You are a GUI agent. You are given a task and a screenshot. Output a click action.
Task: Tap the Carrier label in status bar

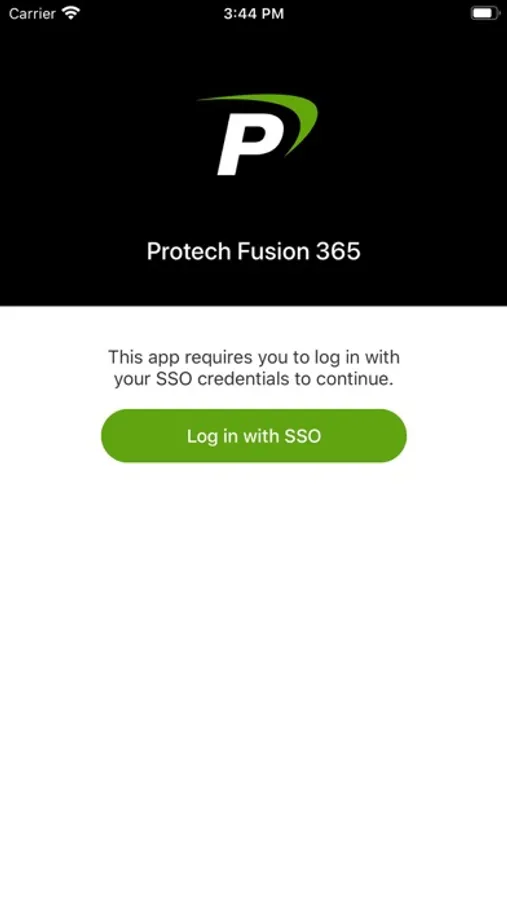[32, 13]
